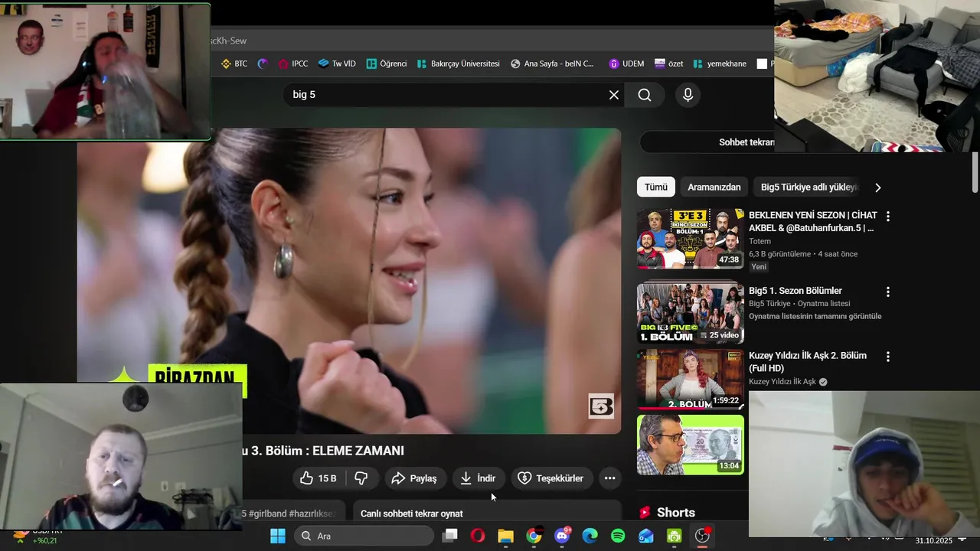Screen dimensions: 980x551
Task: Open options menu for Kuzey Yıldızı İlk Aşk
Action: [x=888, y=357]
